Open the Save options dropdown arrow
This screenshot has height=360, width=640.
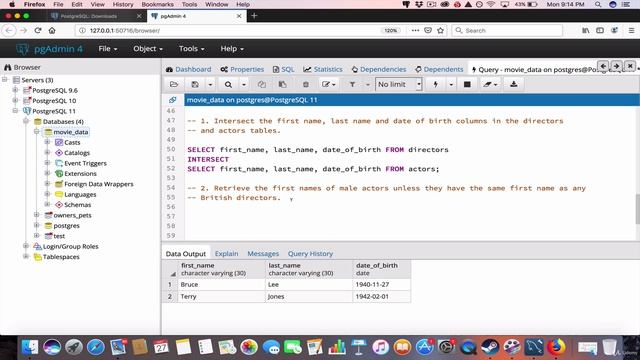(x=210, y=84)
